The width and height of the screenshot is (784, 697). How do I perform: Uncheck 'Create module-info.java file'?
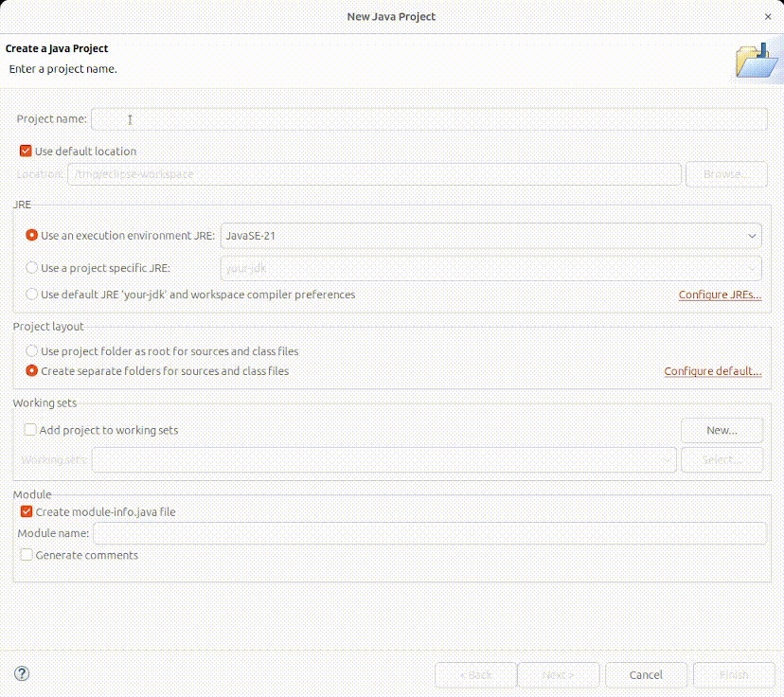(25, 511)
